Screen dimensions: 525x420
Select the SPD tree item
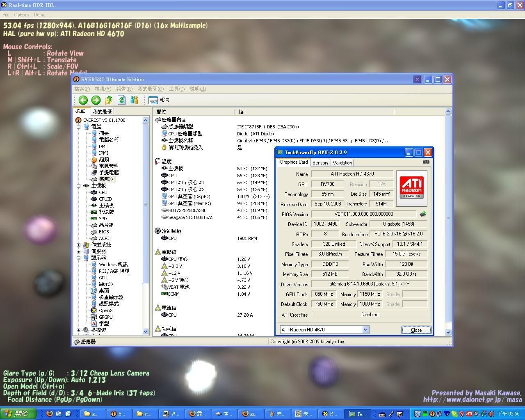pos(103,219)
